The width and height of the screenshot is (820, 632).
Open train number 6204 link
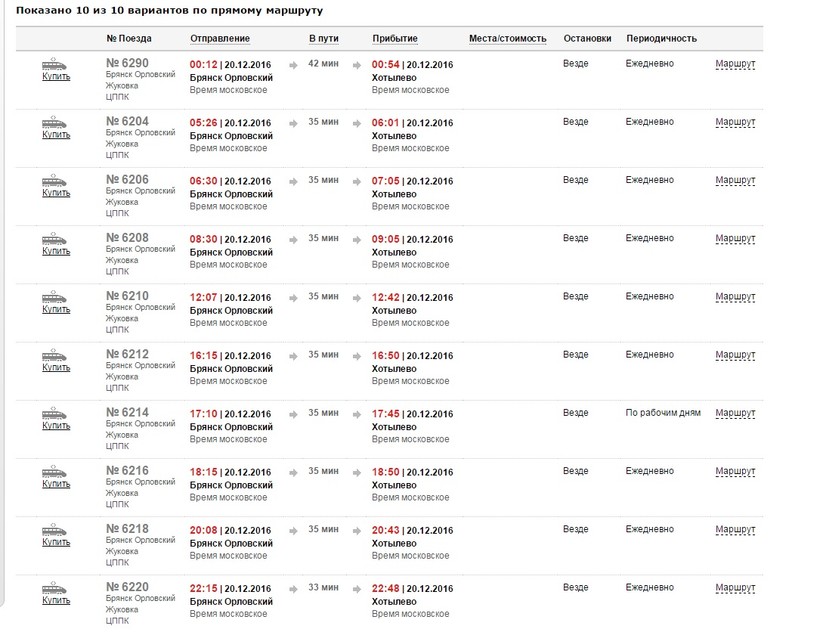tap(127, 122)
